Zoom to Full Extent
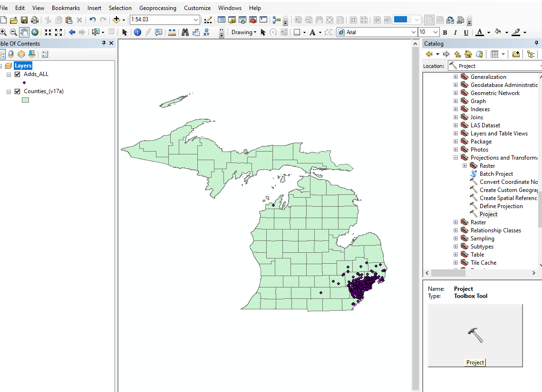Viewport: 542px width, 392px height. coord(35,32)
